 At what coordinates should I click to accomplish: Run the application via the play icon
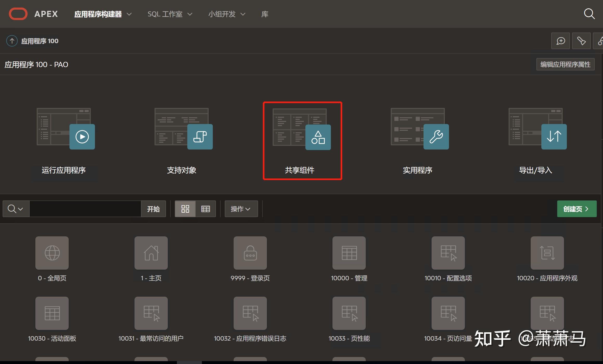click(x=82, y=136)
